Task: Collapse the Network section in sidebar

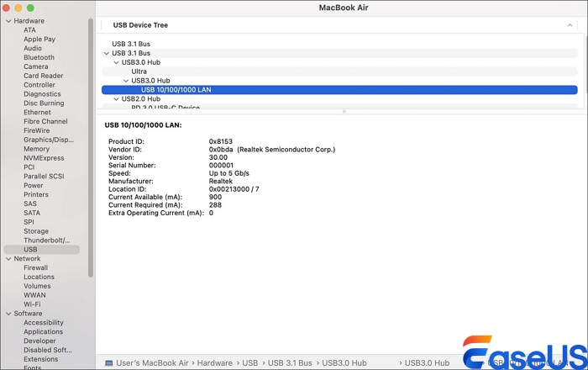Action: pos(8,259)
